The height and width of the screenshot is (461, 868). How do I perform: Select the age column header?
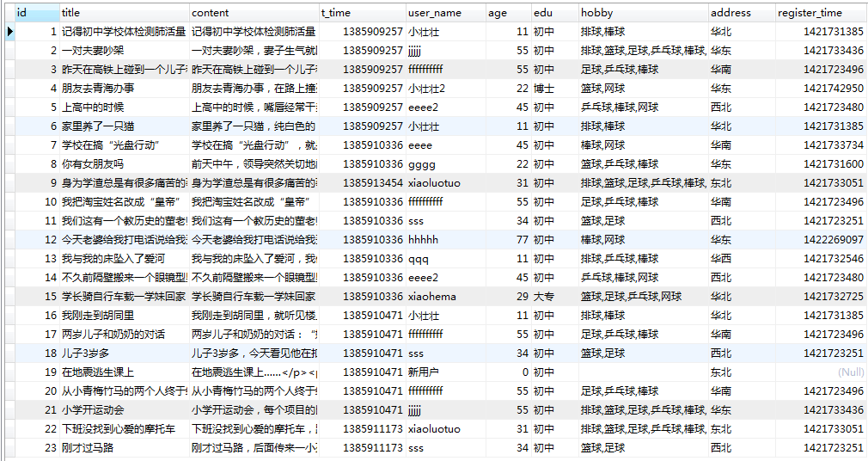[x=508, y=13]
